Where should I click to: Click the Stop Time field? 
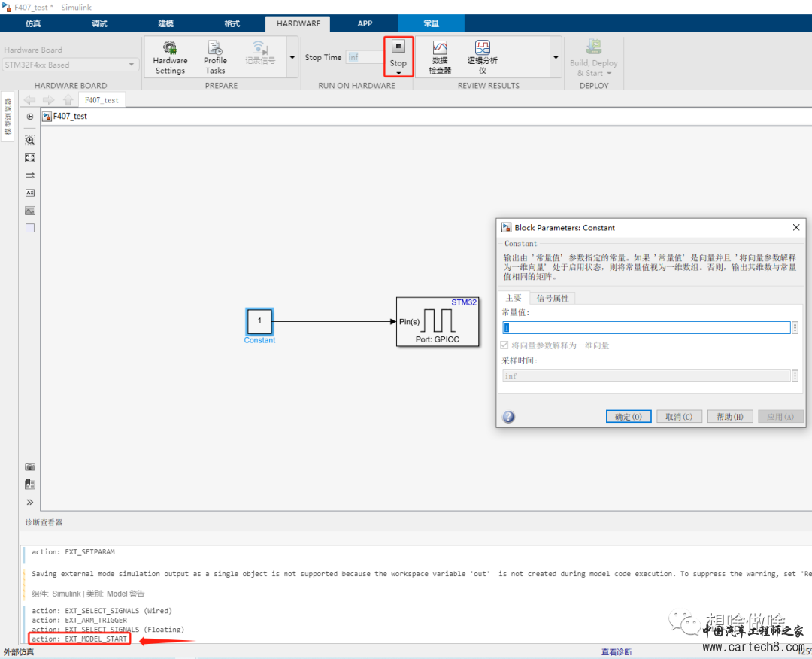click(x=364, y=57)
